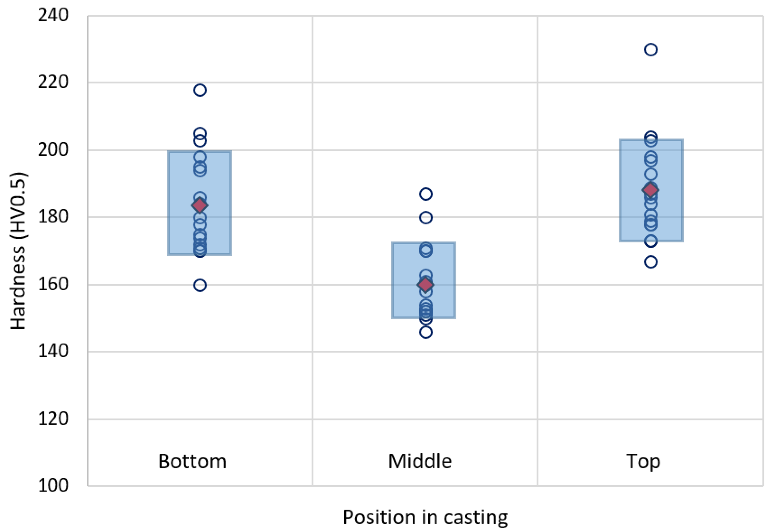Click the 120 tick label on y-axis

[53, 419]
